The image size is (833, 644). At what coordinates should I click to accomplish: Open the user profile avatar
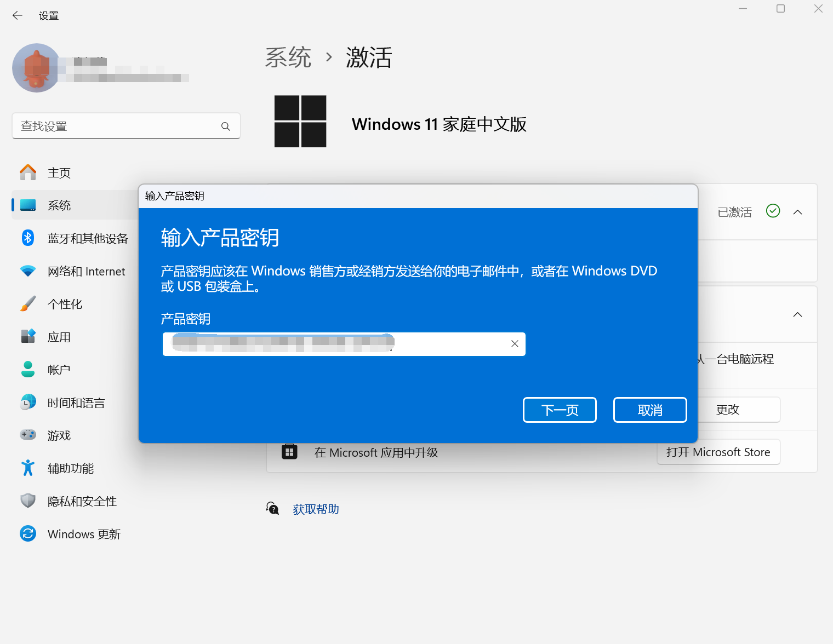pyautogui.click(x=37, y=68)
